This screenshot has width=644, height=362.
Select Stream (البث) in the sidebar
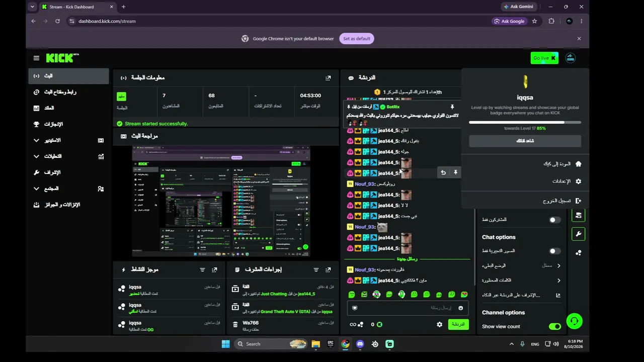point(68,76)
